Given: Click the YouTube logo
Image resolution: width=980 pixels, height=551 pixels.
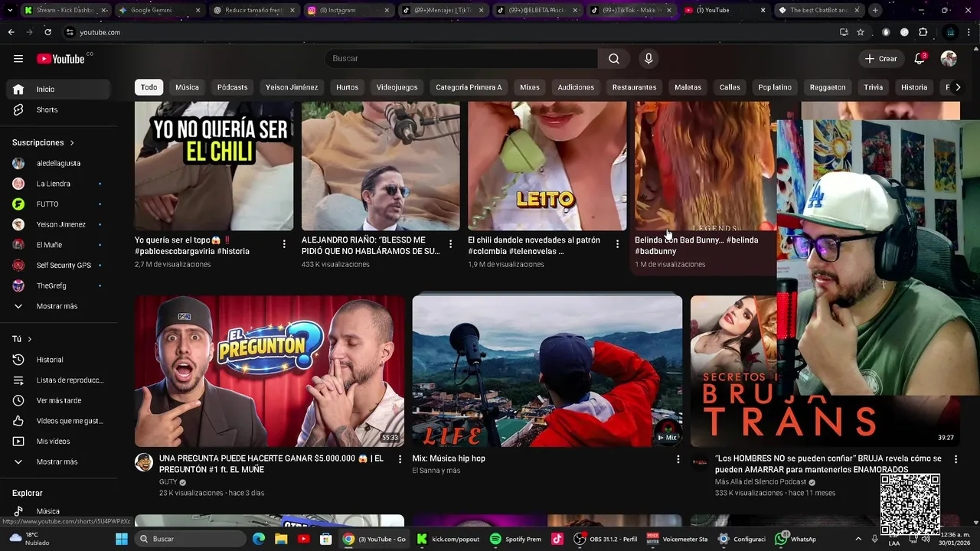Looking at the screenshot, I should point(60,59).
